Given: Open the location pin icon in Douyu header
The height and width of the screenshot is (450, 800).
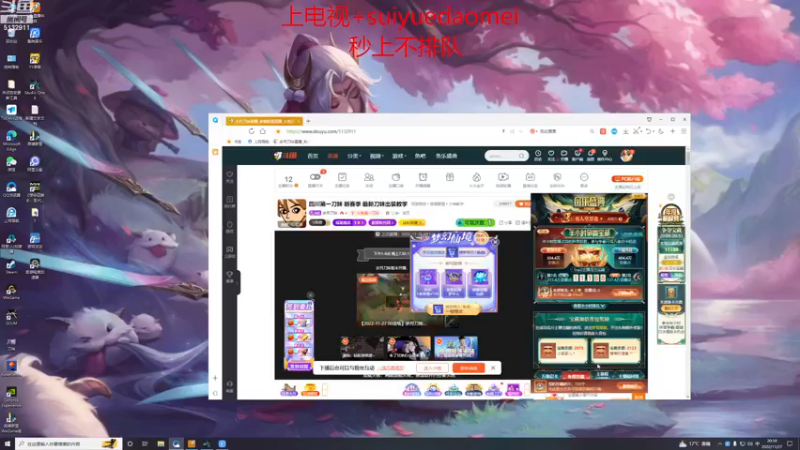Looking at the screenshot, I should (605, 155).
